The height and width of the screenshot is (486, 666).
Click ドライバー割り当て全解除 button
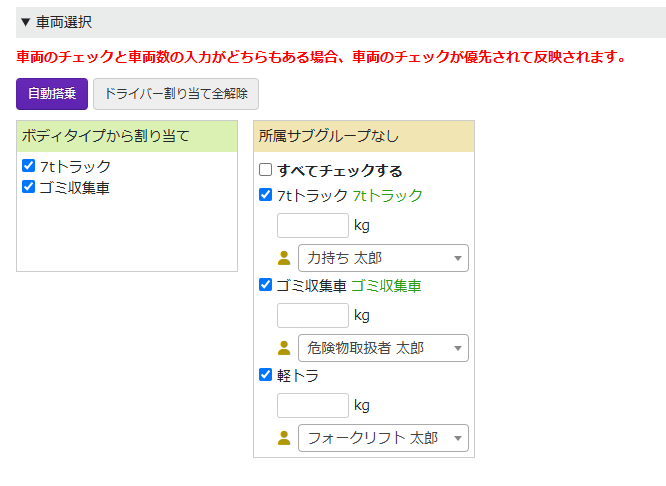(176, 94)
